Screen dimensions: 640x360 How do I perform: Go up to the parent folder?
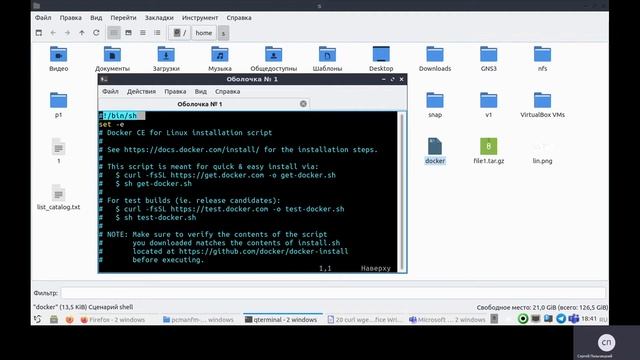click(x=82, y=33)
